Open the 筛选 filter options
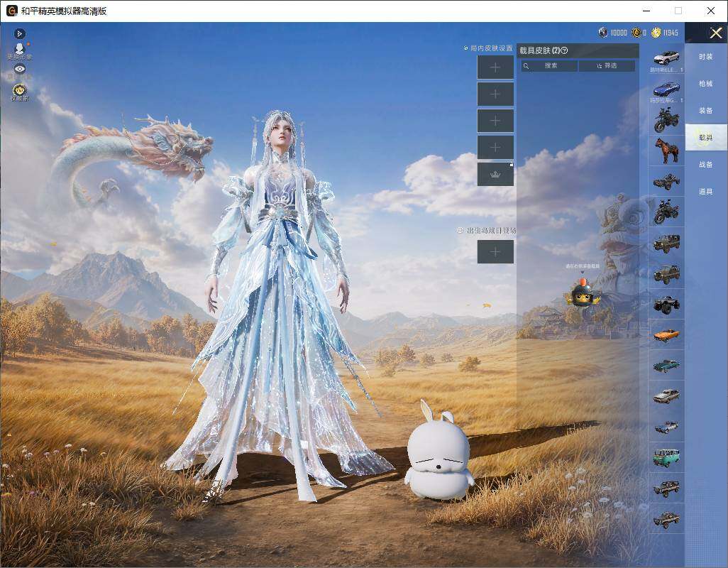The width and height of the screenshot is (728, 568). tap(607, 66)
